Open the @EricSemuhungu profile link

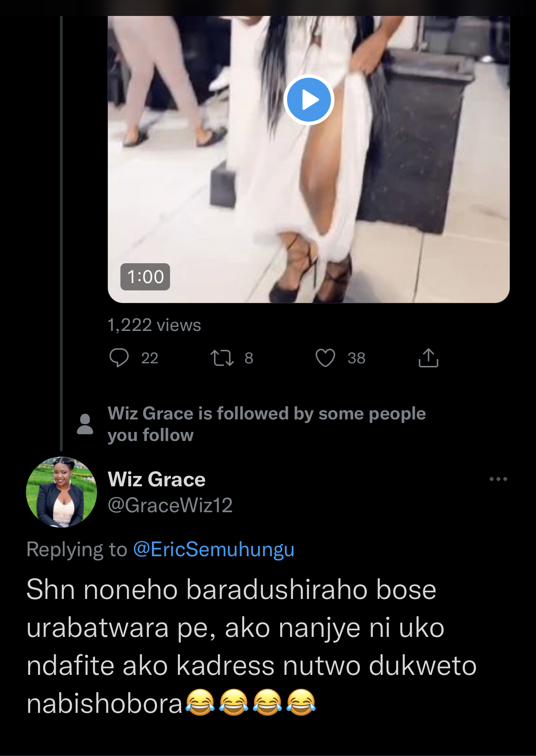(214, 549)
